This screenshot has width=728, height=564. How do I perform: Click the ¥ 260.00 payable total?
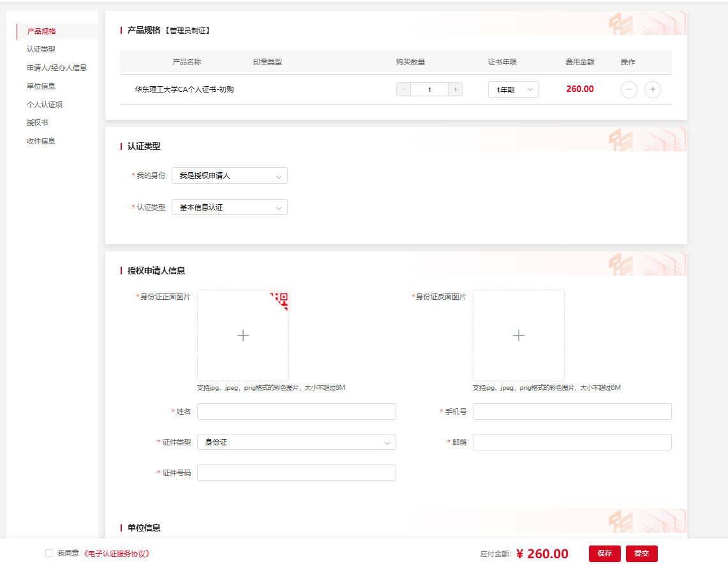tap(542, 554)
